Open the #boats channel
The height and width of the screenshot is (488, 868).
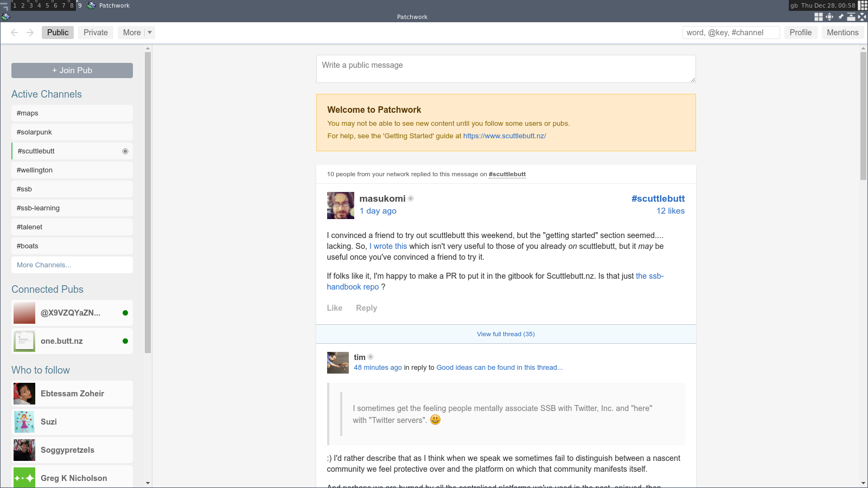72,246
